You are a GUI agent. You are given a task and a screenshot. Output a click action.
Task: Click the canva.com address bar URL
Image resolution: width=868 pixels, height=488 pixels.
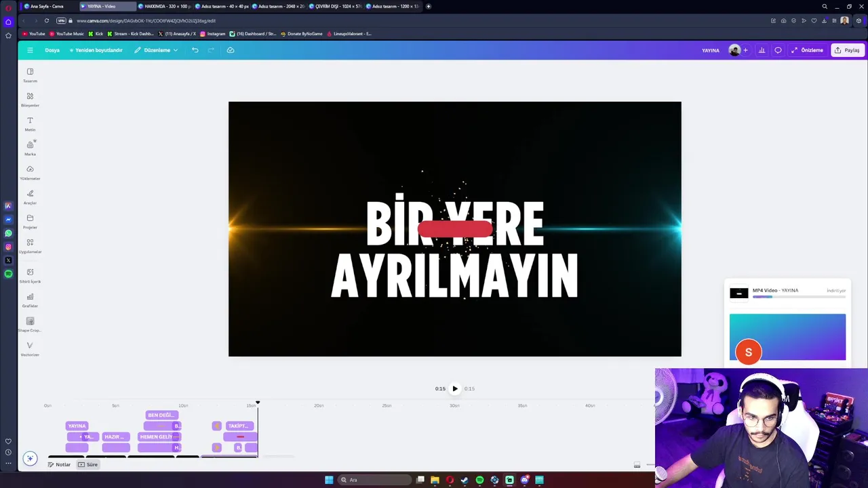click(x=146, y=21)
